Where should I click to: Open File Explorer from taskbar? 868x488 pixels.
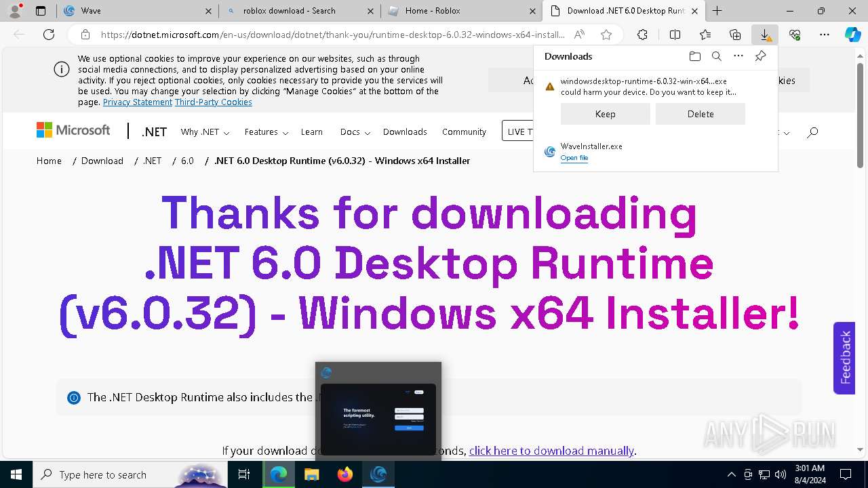[311, 474]
